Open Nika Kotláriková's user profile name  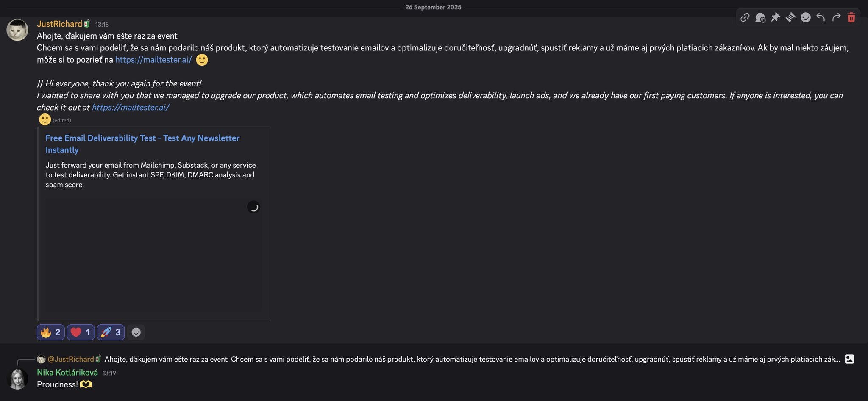click(x=67, y=373)
